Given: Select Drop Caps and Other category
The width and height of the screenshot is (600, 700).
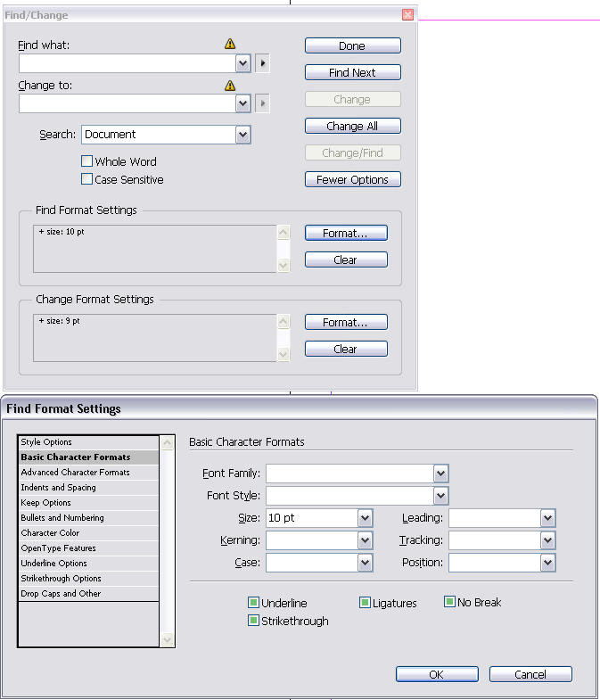Looking at the screenshot, I should coord(88,594).
